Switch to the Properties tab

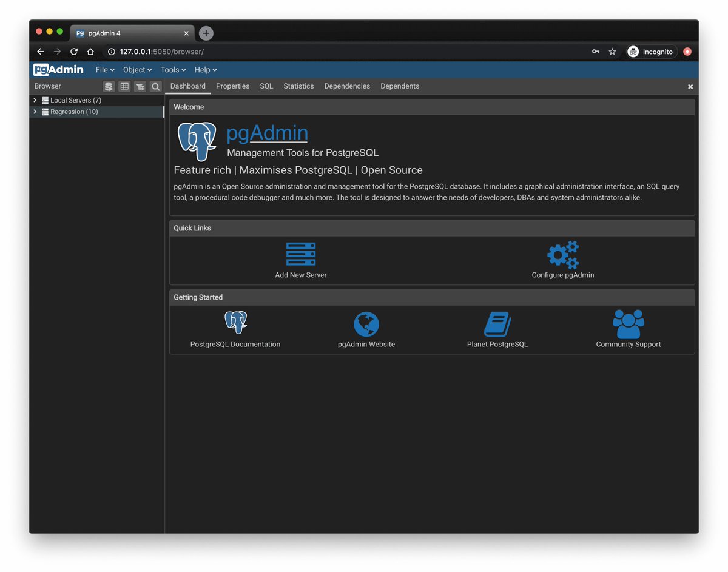(233, 86)
